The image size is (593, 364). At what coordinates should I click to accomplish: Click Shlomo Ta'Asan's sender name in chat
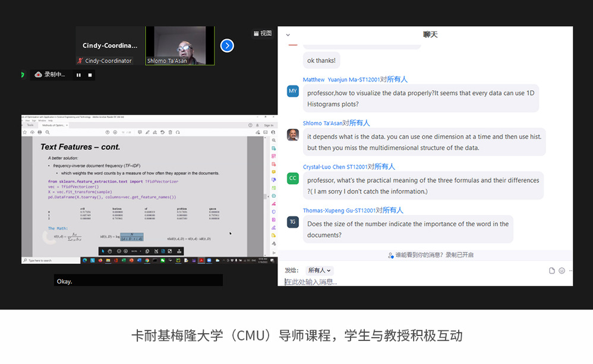(325, 123)
